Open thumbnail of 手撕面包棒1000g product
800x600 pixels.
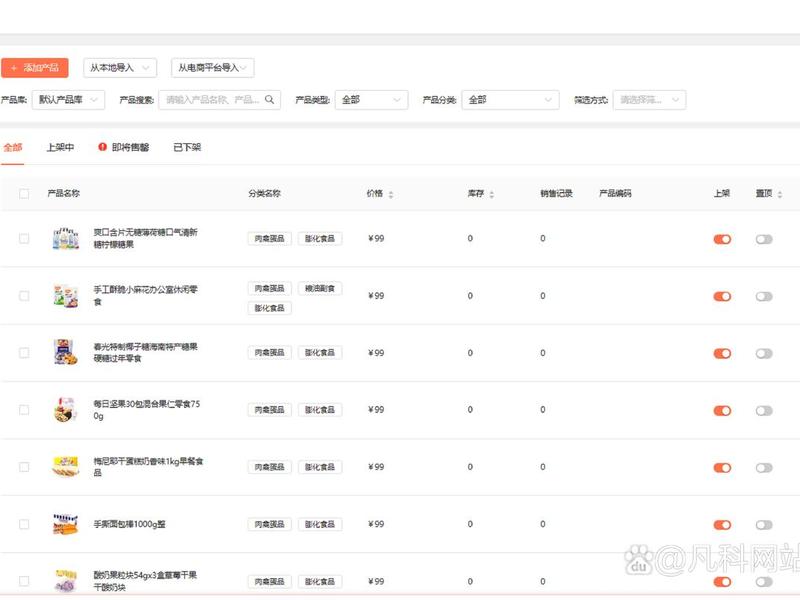pos(66,524)
